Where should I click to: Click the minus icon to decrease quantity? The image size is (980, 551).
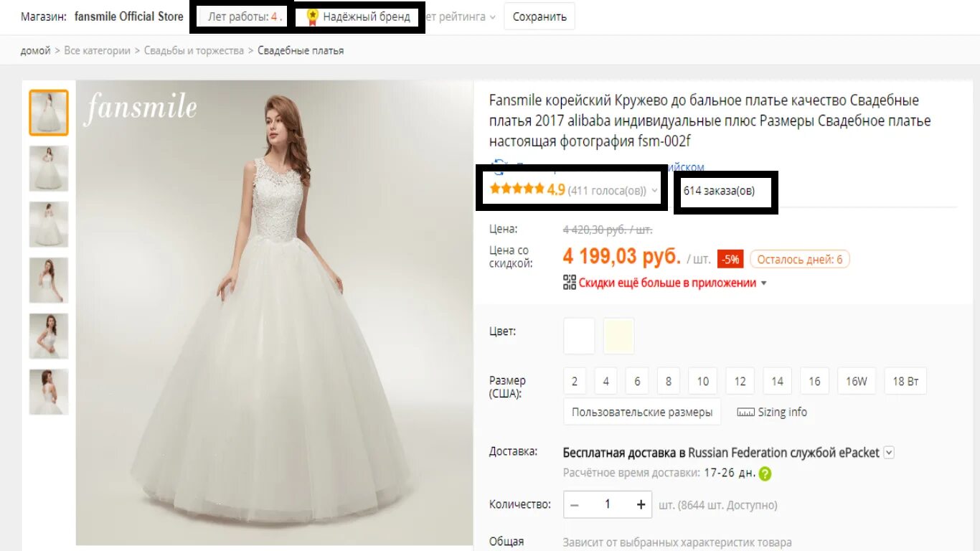coord(575,505)
